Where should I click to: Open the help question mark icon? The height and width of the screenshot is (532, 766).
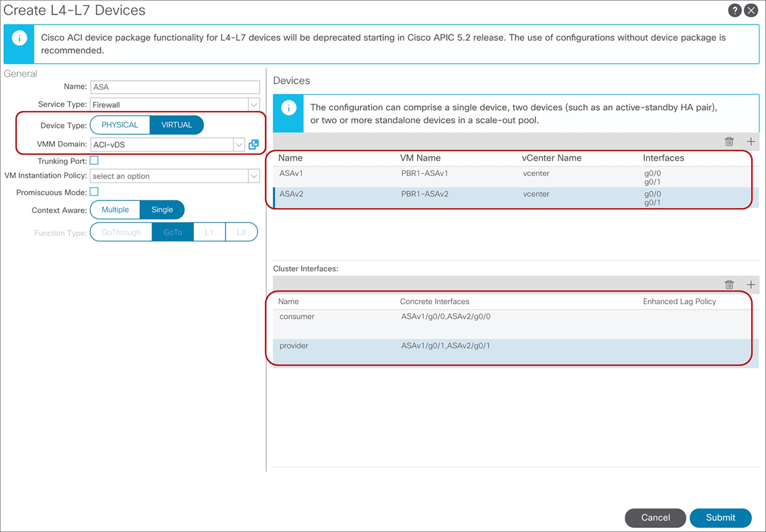click(735, 10)
